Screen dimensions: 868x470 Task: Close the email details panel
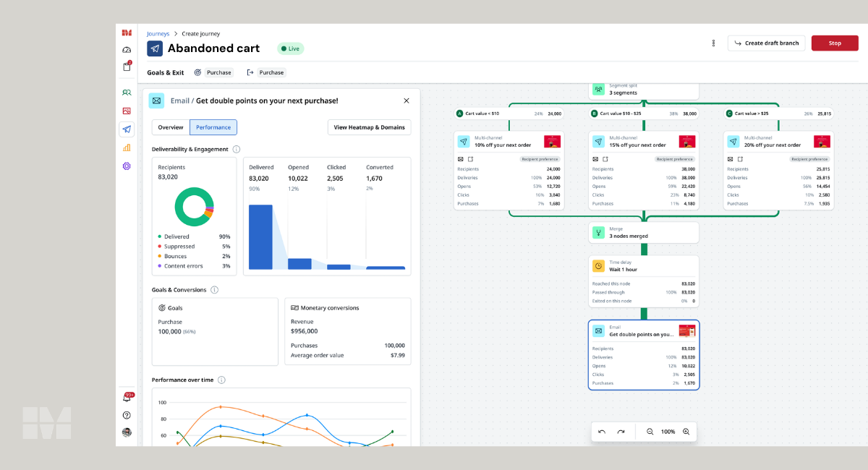407,101
